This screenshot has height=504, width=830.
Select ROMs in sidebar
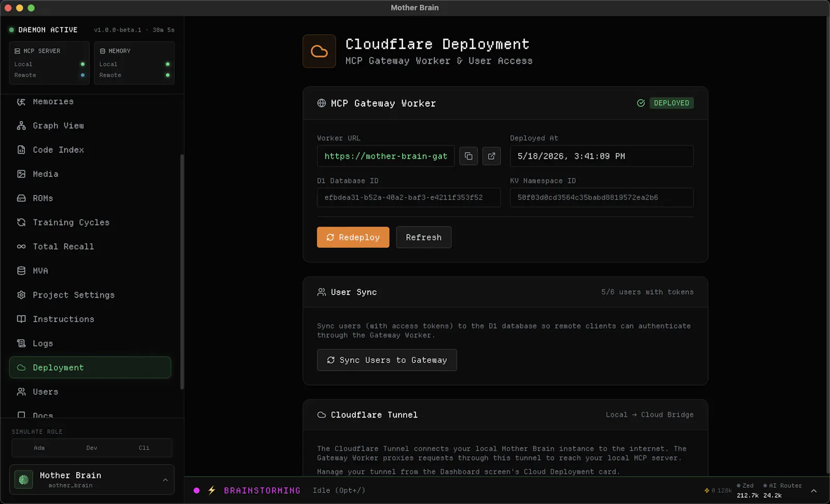point(90,198)
